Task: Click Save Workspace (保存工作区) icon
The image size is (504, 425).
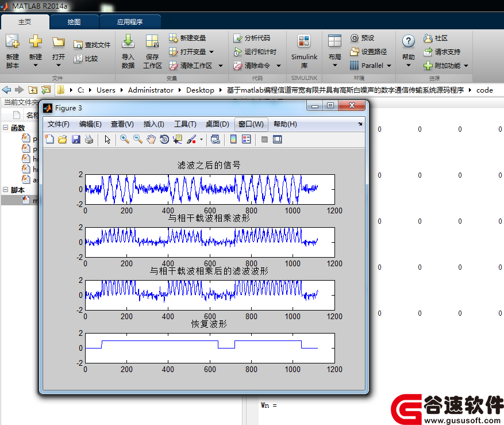Action: (152, 41)
